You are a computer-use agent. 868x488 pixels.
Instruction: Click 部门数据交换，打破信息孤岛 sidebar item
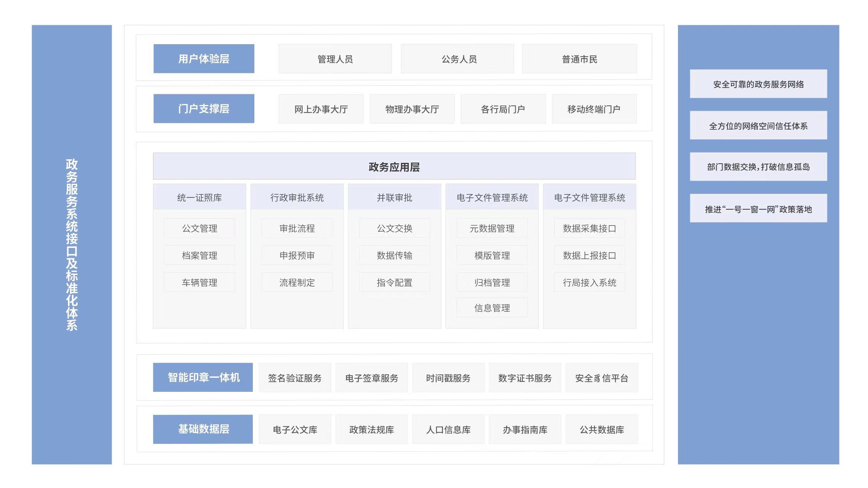tap(758, 167)
